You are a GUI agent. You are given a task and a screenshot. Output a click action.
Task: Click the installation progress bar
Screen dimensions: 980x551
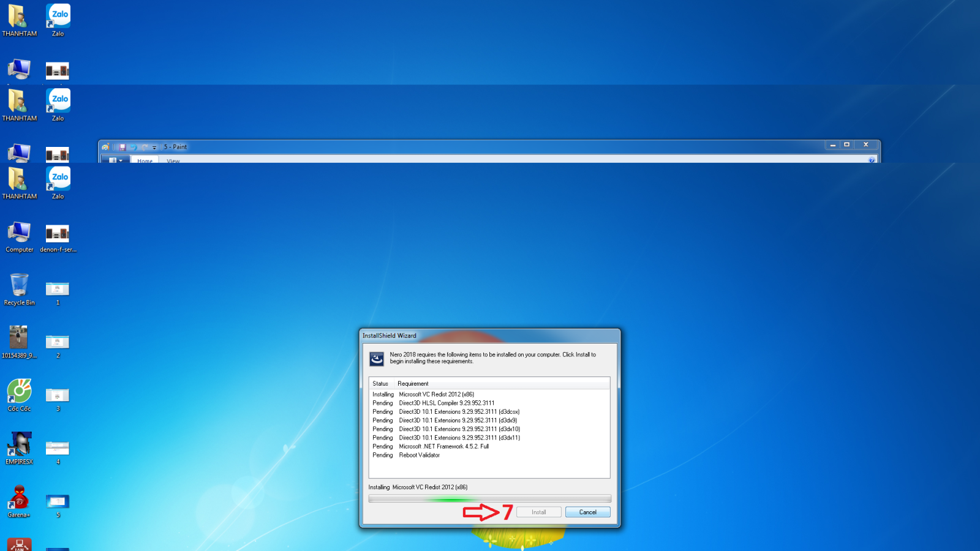point(489,499)
